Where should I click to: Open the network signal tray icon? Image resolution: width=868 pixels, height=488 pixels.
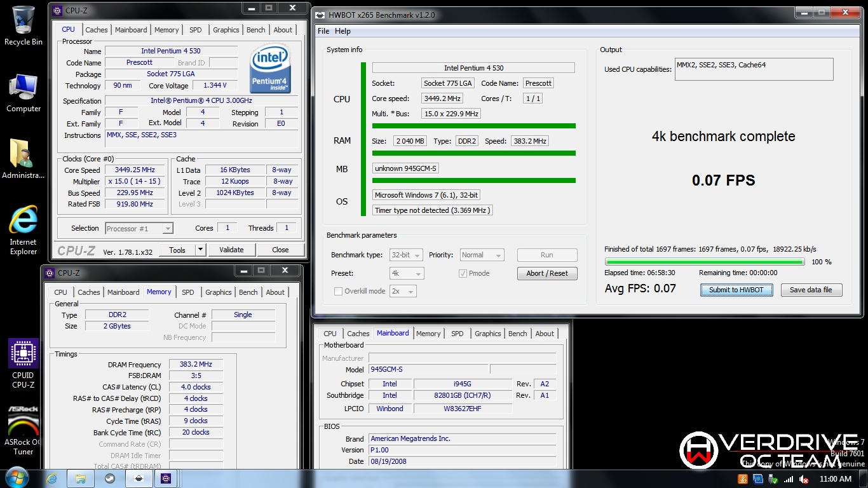(x=789, y=479)
